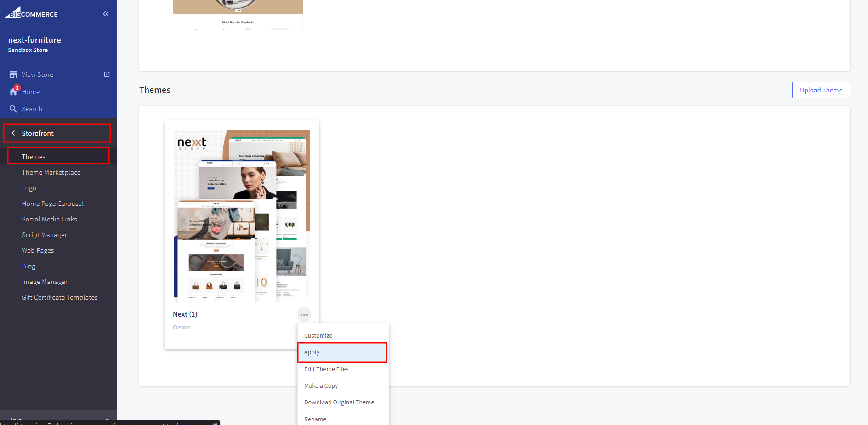Click the Home icon with notification badge
Viewport: 868px width, 425px height.
pos(14,91)
